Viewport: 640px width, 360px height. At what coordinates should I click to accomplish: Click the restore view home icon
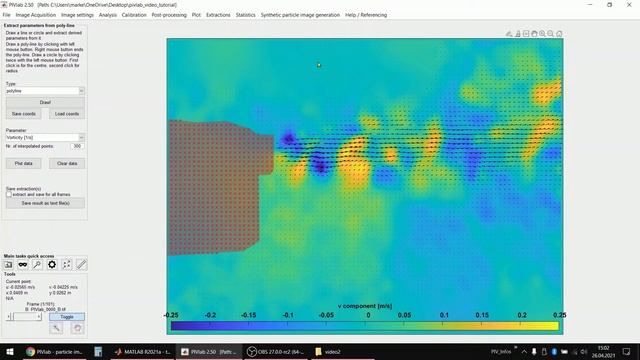coord(559,34)
